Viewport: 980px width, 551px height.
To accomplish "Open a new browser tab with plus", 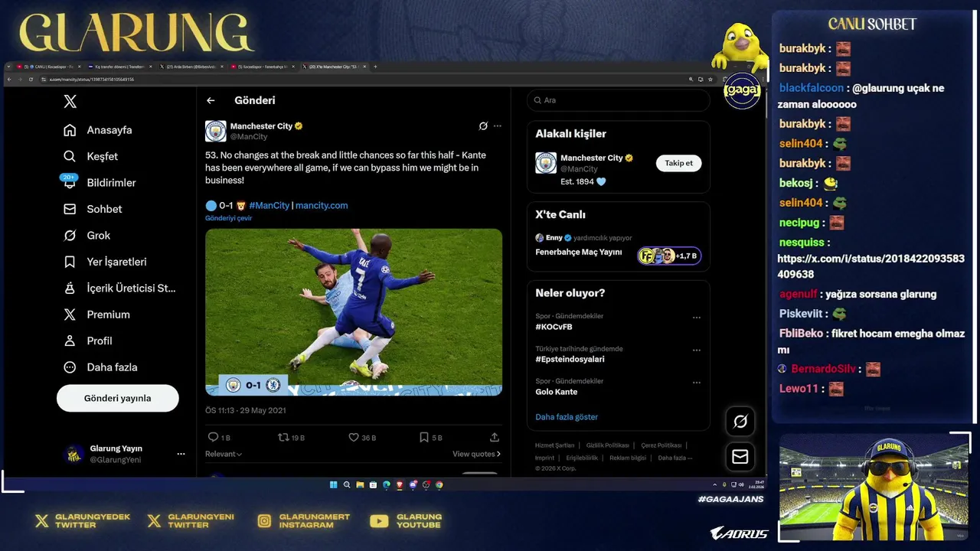I will [x=375, y=67].
